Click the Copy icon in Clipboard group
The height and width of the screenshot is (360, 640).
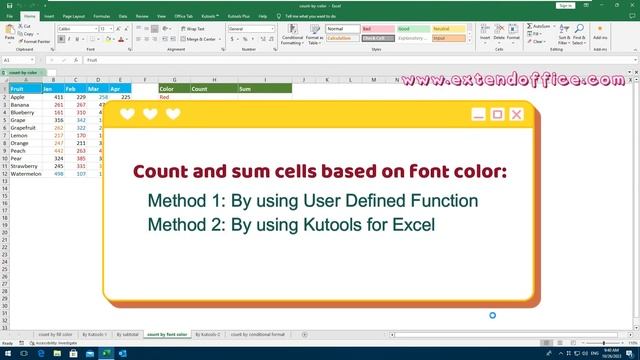(x=20, y=34)
